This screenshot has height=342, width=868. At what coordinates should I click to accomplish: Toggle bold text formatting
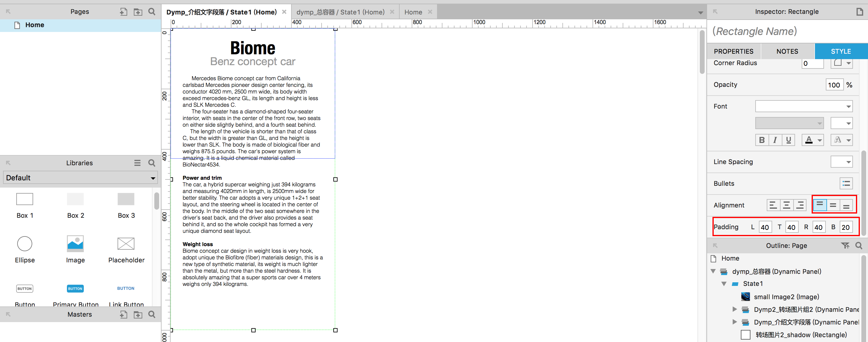pyautogui.click(x=762, y=140)
